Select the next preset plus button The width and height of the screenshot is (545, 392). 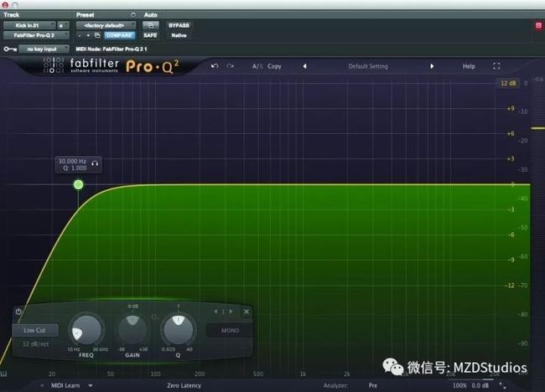[88, 35]
